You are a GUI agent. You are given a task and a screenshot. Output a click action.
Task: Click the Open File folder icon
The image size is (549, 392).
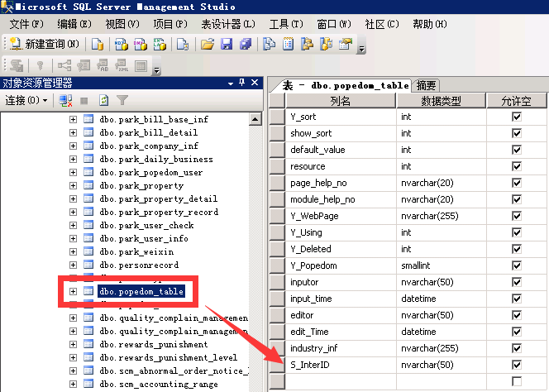pyautogui.click(x=208, y=44)
